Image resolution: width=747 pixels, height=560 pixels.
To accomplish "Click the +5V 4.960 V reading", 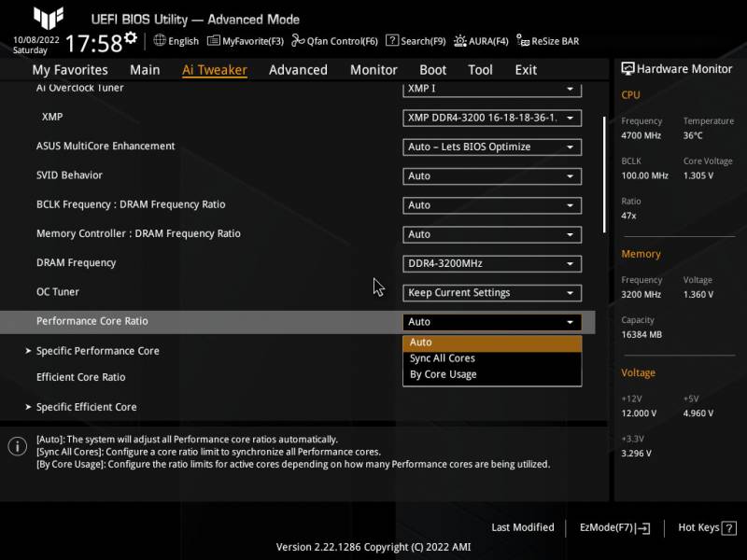I will pyautogui.click(x=698, y=413).
